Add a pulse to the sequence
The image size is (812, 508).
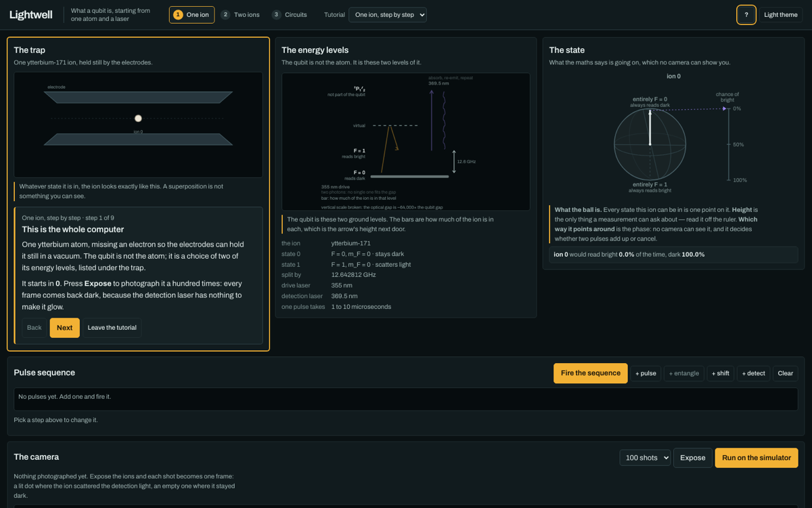646,373
